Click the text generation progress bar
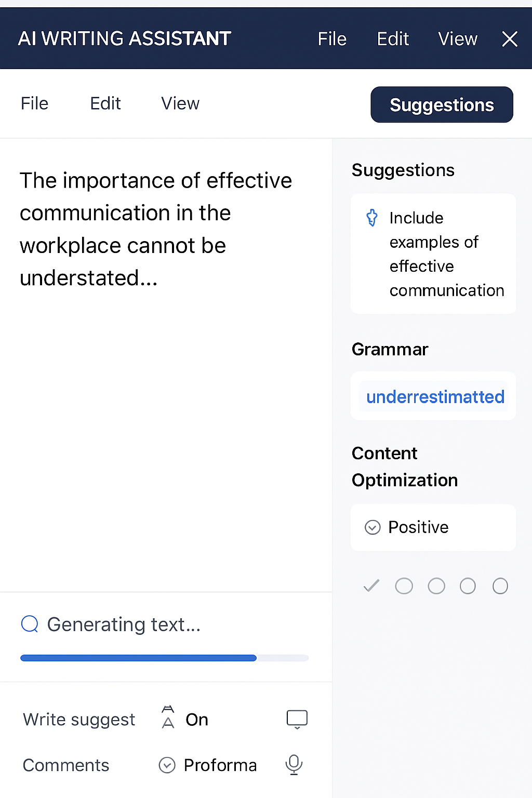The image size is (532, 798). coord(164,658)
